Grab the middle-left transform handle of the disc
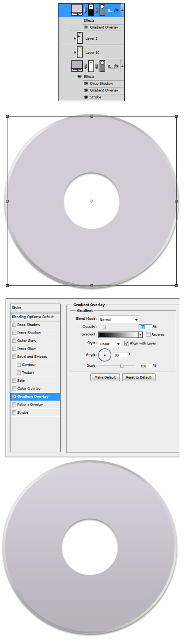The width and height of the screenshot is (184, 644). [7, 201]
